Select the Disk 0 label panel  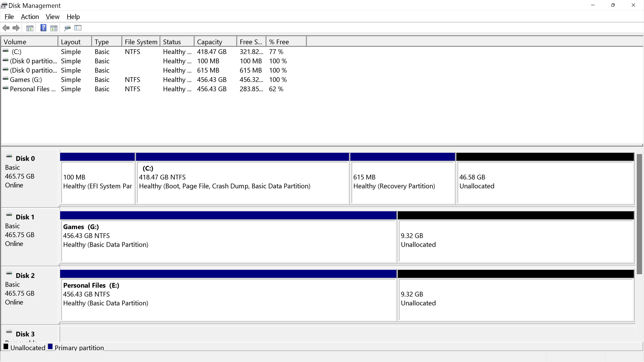(30, 178)
